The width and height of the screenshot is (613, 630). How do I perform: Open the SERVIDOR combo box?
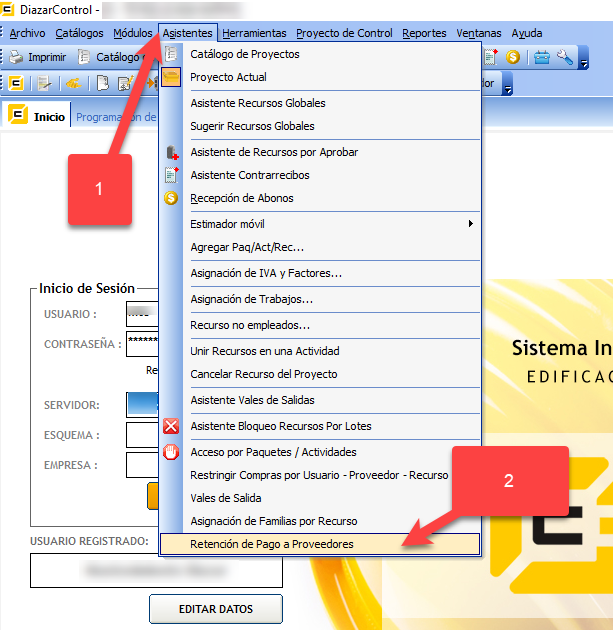tap(142, 405)
